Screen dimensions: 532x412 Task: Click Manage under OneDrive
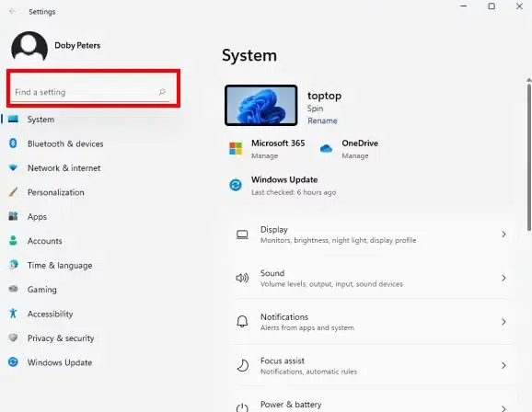[355, 156]
